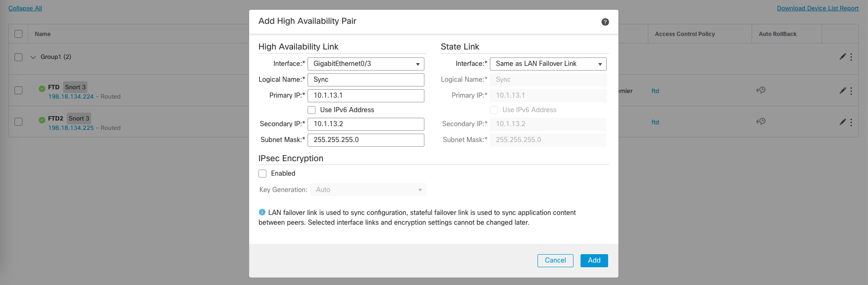This screenshot has width=868, height=285.
Task: Click the auto rollback icon for FTD2
Action: [x=760, y=121]
